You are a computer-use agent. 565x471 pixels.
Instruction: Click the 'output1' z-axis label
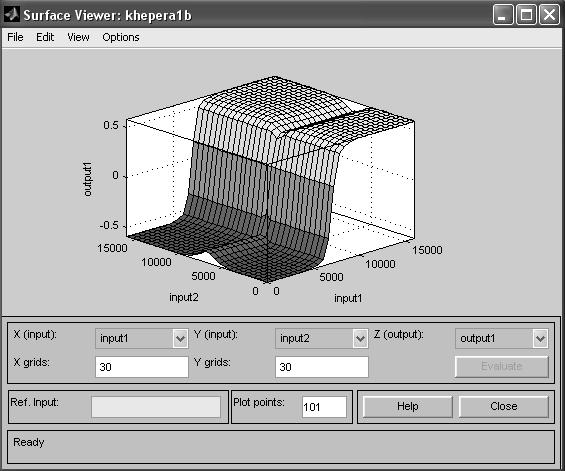point(88,179)
